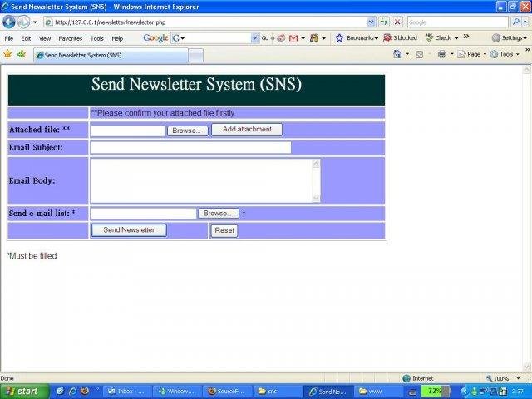Screen dimensions: 532x399
Task: Click the Refresh page icon
Action: click(x=384, y=22)
